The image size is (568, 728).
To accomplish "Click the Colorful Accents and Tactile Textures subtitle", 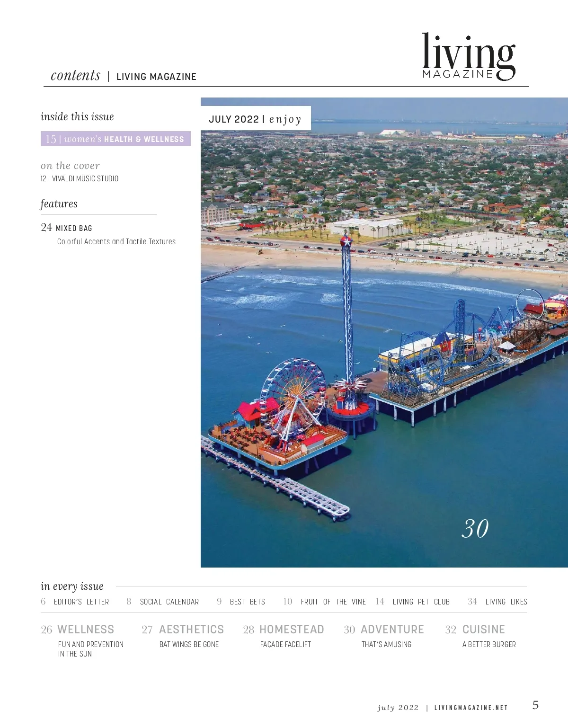I will pos(116,241).
